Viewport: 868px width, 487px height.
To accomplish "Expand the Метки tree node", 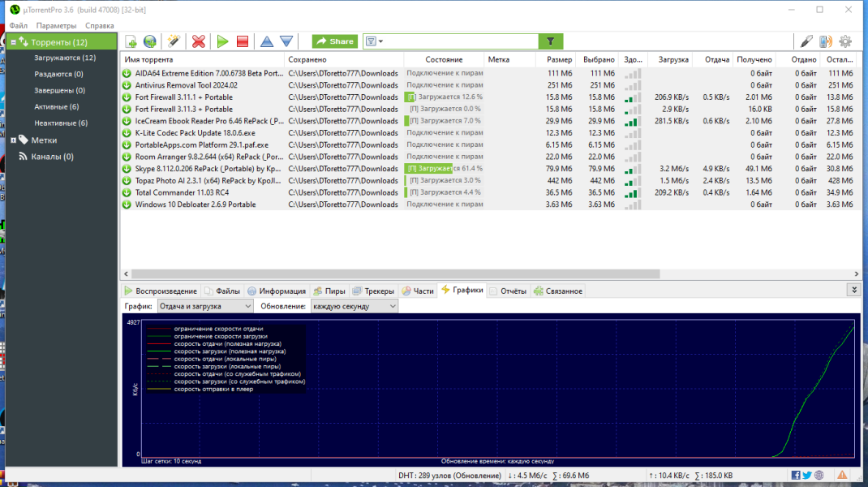I will pos(13,140).
